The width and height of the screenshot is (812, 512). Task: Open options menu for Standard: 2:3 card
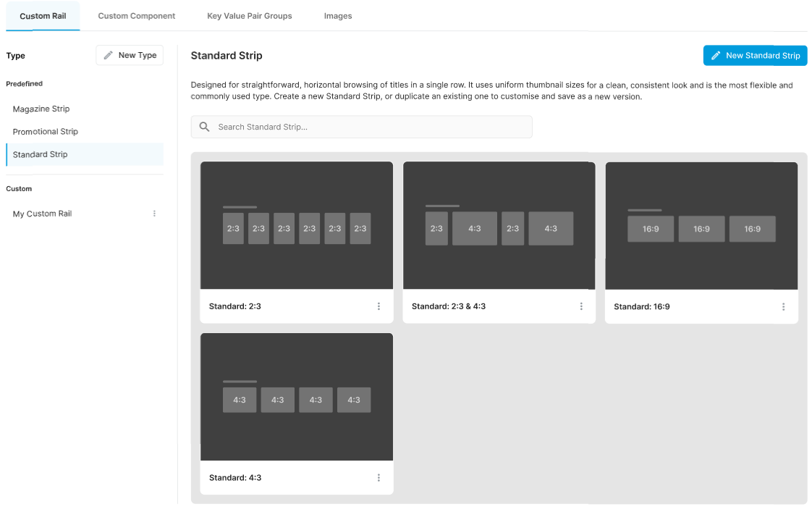pyautogui.click(x=378, y=306)
